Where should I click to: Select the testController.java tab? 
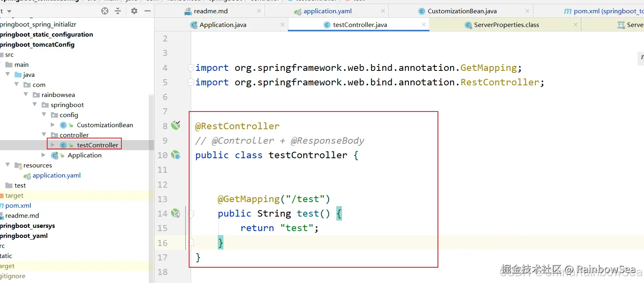point(360,25)
